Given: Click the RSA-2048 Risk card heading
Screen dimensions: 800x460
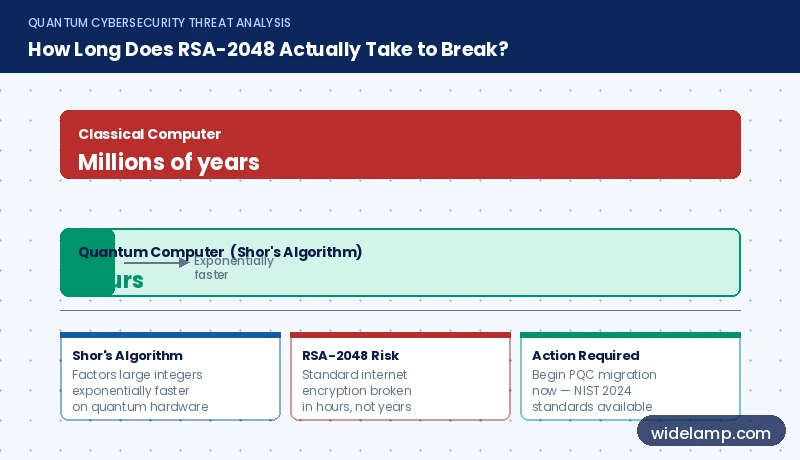Looking at the screenshot, I should (x=351, y=355).
